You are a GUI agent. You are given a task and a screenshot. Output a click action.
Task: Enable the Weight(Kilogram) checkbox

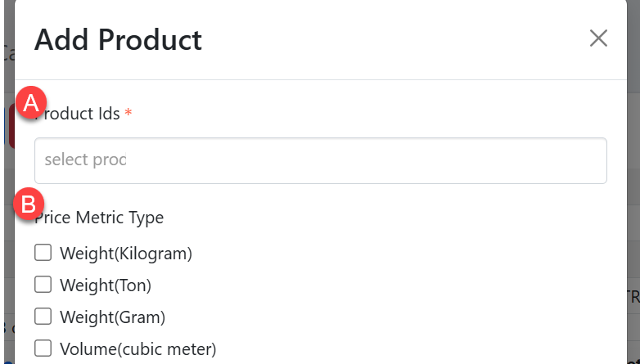[43, 254]
